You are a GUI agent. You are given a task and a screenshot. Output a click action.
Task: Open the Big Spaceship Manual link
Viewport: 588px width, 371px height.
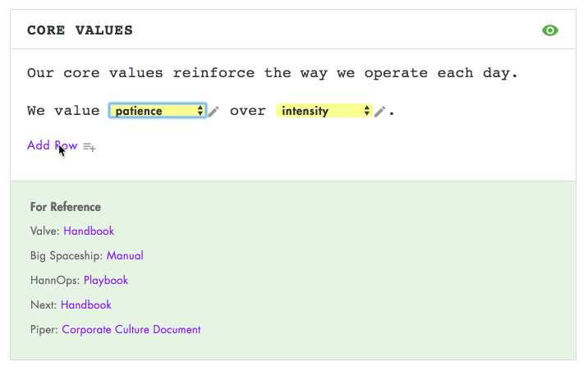[x=125, y=256]
